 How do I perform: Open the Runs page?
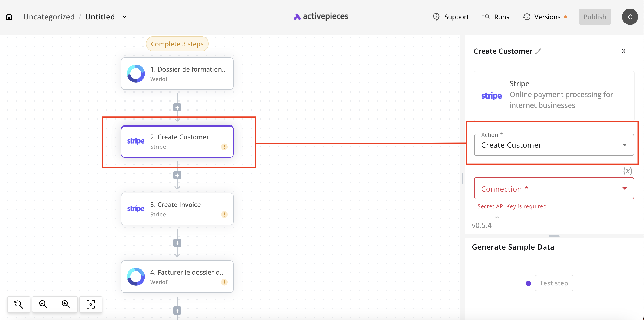(x=496, y=17)
